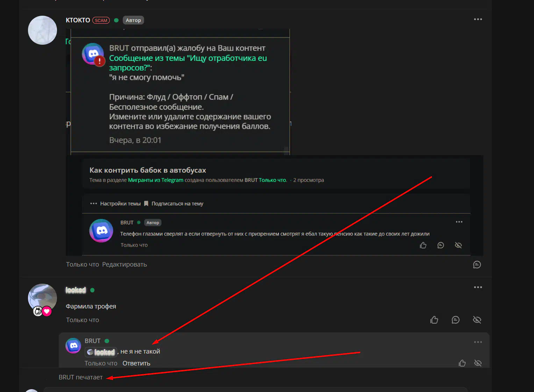Click the "Вчера, в 20:01" notification time
Screen dimensions: 534x392
pyautogui.click(x=135, y=140)
